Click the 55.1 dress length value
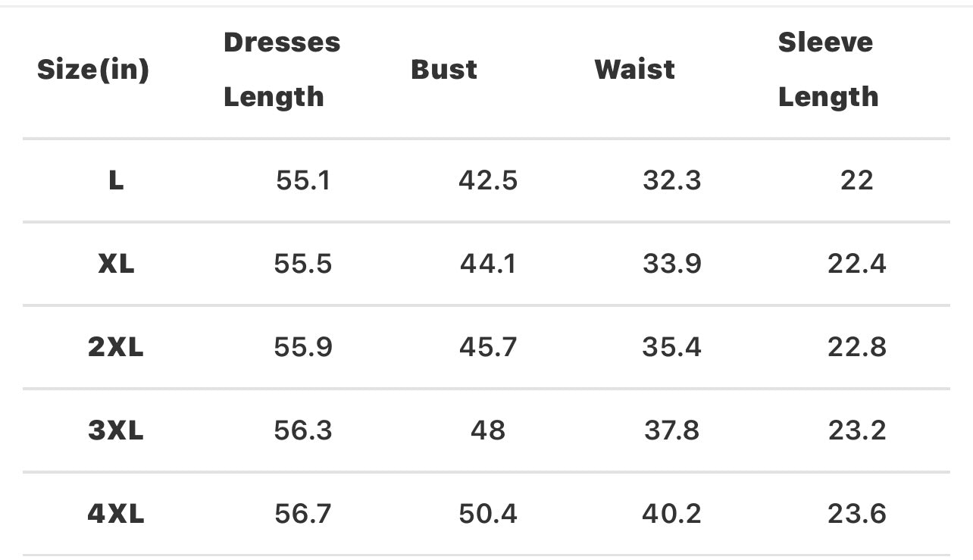973x560 pixels. pyautogui.click(x=302, y=180)
